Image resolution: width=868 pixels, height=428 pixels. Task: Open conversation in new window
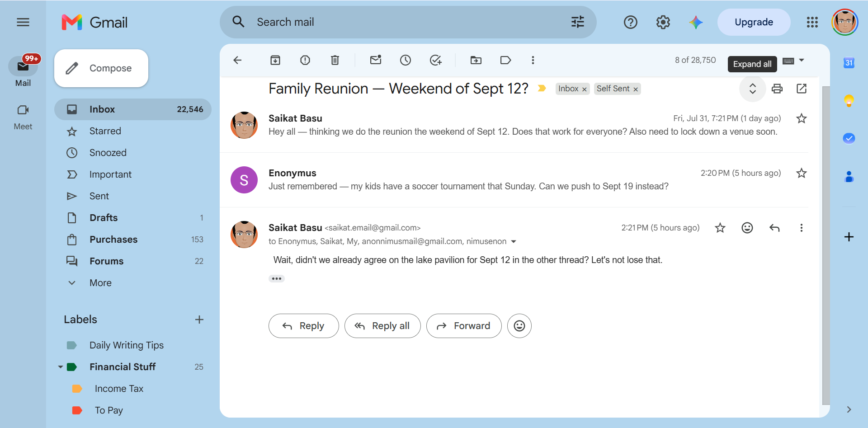click(802, 89)
